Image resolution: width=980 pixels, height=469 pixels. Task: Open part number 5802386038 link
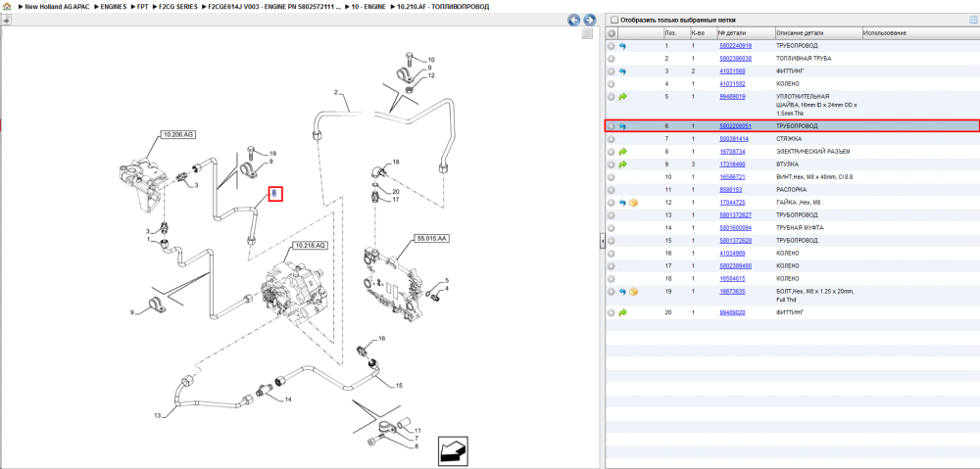tap(735, 59)
